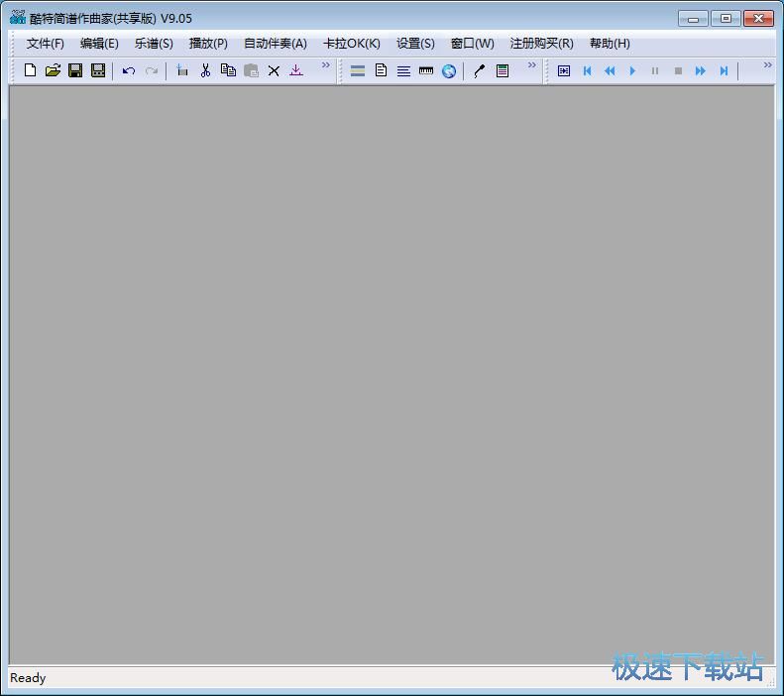
Task: Expand the second toolbar overflow chevron
Action: tap(531, 65)
